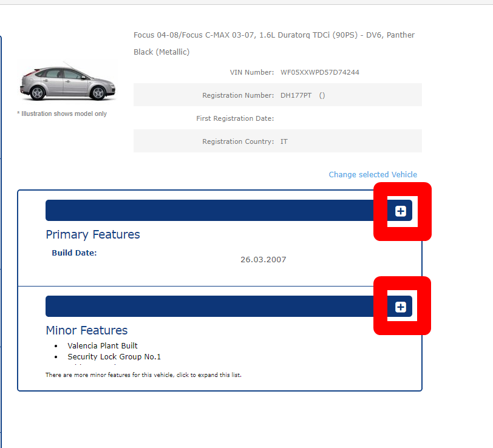The image size is (493, 448).
Task: Select the VIN number WF05XXWPD57D74244
Action: pos(319,72)
